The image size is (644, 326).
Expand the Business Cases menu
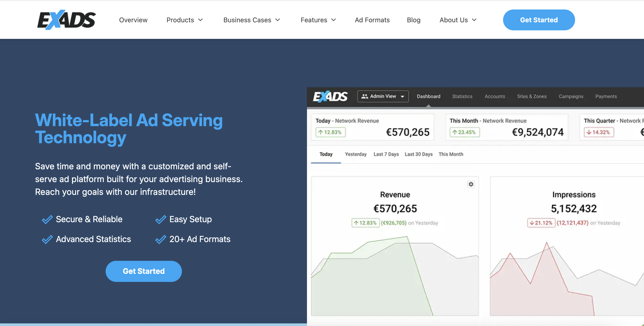click(252, 20)
